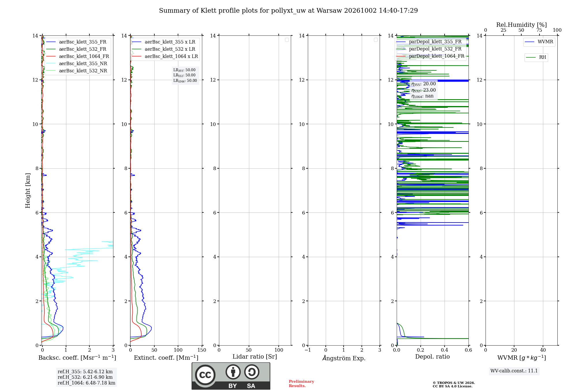Click the empty legend box in Lidar ratio plot
577x392 pixels.
pyautogui.click(x=287, y=40)
